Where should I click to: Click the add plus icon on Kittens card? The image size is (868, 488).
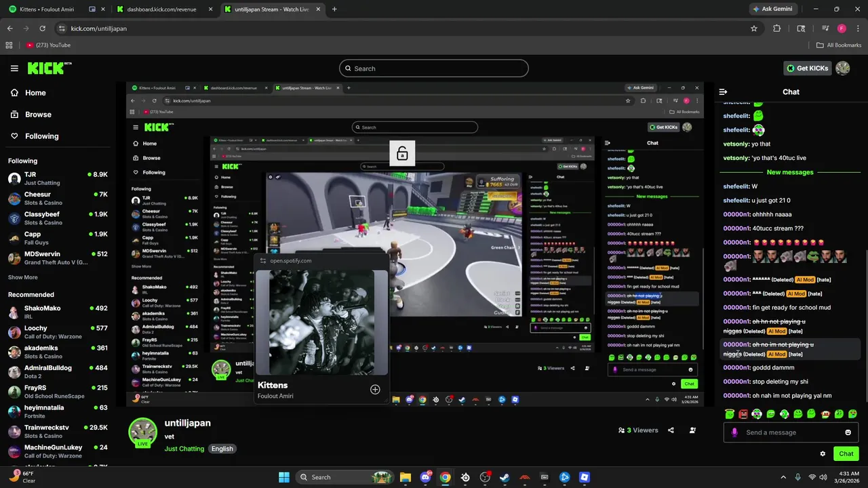375,389
